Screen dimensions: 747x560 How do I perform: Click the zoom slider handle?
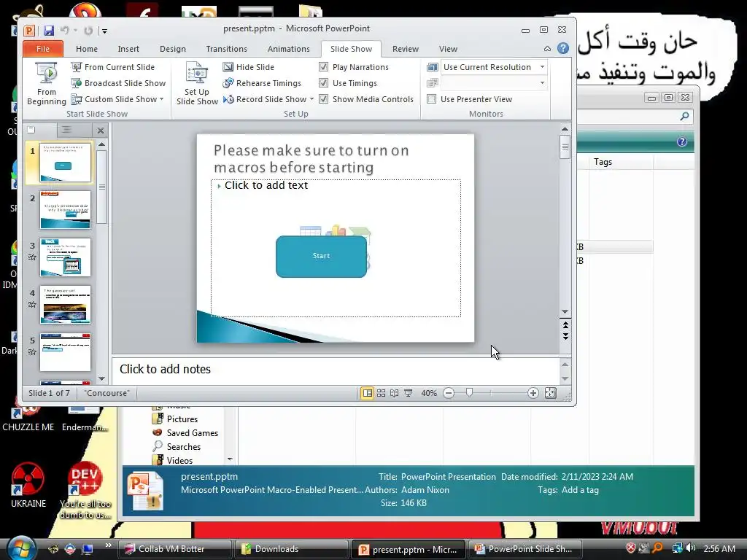point(469,392)
